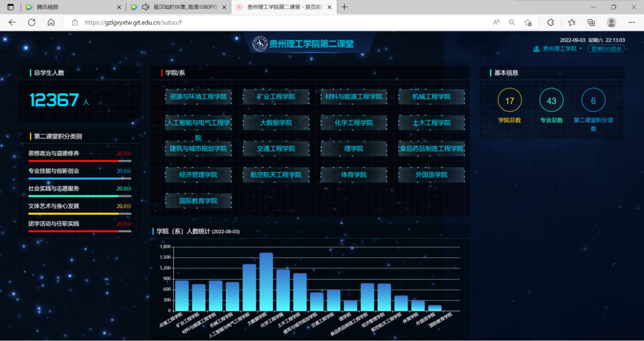Expand the 贵州理工学院 dropdown at top right
Image resolution: width=644 pixels, height=341 pixels.
tap(558, 48)
